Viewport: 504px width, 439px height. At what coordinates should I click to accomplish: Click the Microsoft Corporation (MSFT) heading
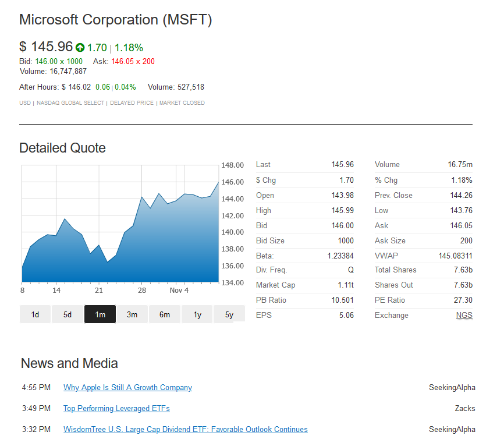[115, 20]
